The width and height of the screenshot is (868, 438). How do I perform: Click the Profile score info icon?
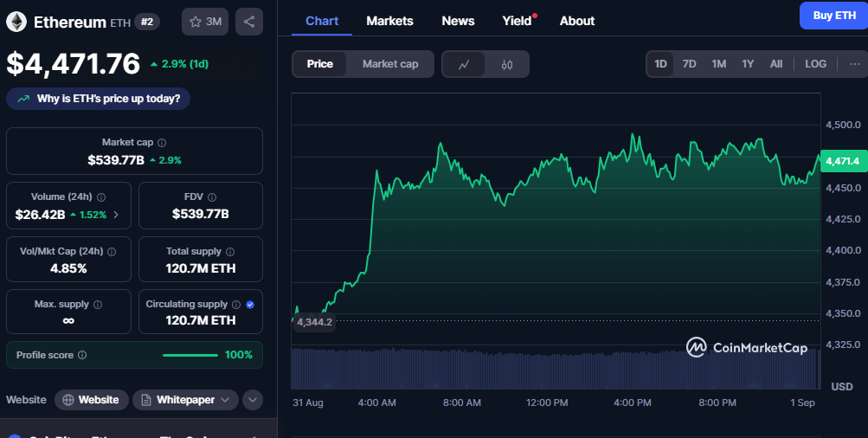pyautogui.click(x=82, y=355)
